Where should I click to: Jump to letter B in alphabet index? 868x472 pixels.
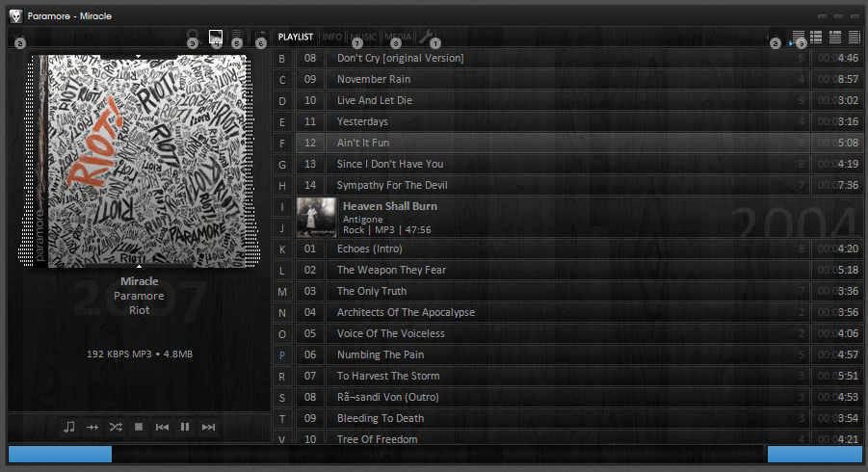click(281, 59)
